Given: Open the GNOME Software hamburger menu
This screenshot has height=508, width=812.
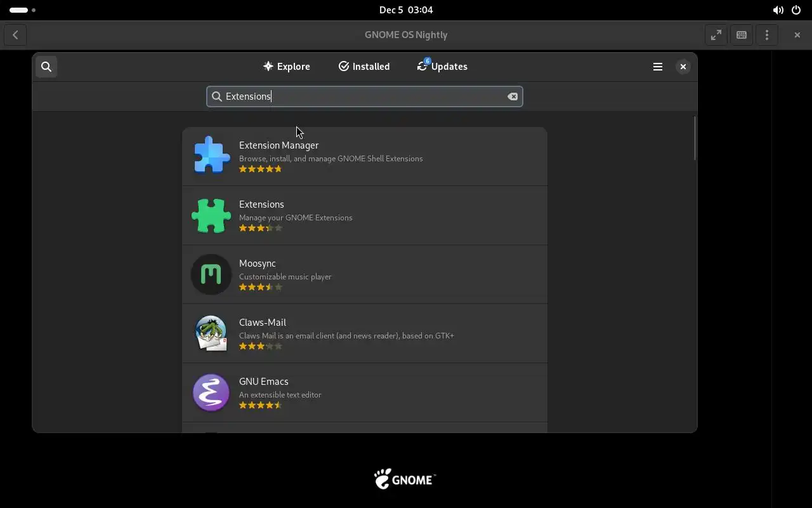Looking at the screenshot, I should 658,67.
